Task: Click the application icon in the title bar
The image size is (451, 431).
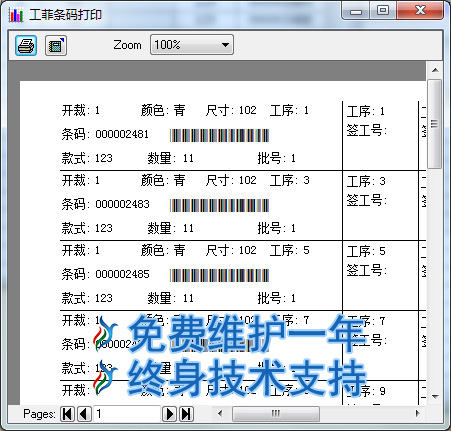Action: pyautogui.click(x=16, y=15)
